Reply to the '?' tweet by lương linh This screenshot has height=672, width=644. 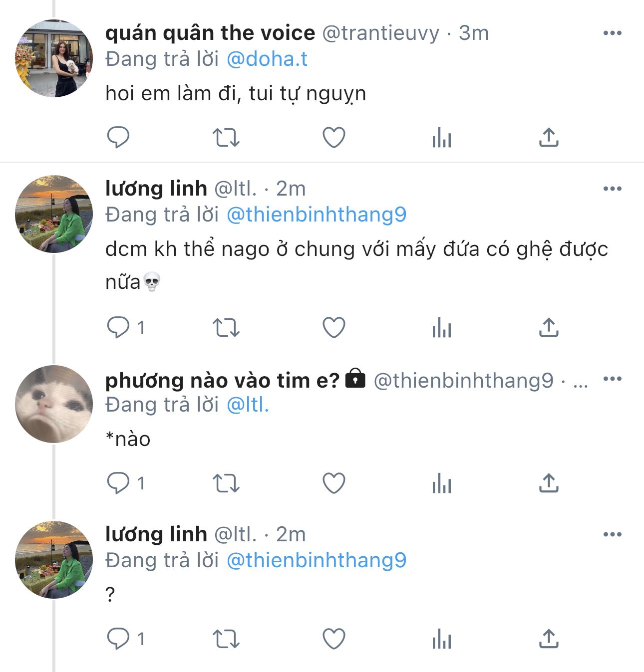pyautogui.click(x=118, y=639)
